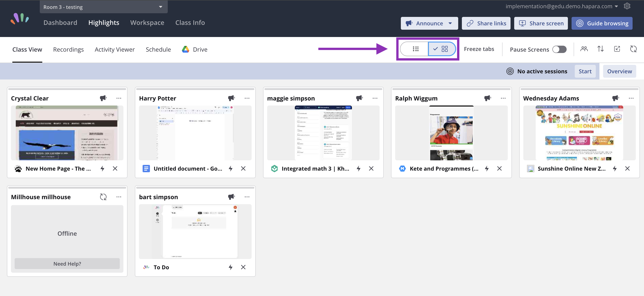Open maggie simpson's more options dots

pos(375,98)
